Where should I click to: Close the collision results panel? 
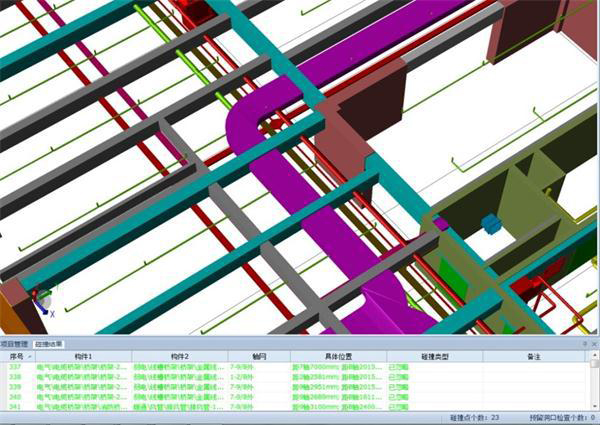594,344
